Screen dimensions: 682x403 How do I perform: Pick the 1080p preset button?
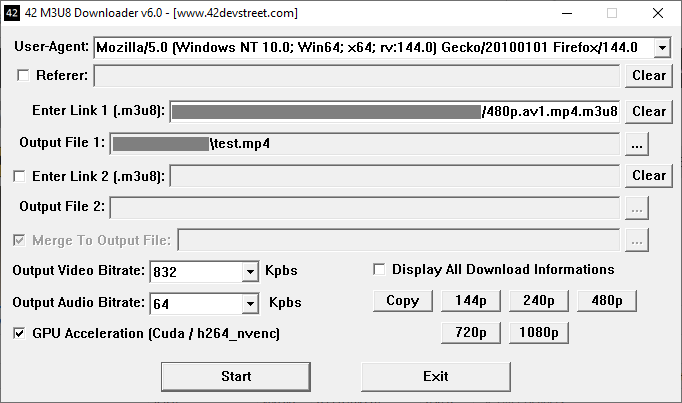pyautogui.click(x=539, y=332)
